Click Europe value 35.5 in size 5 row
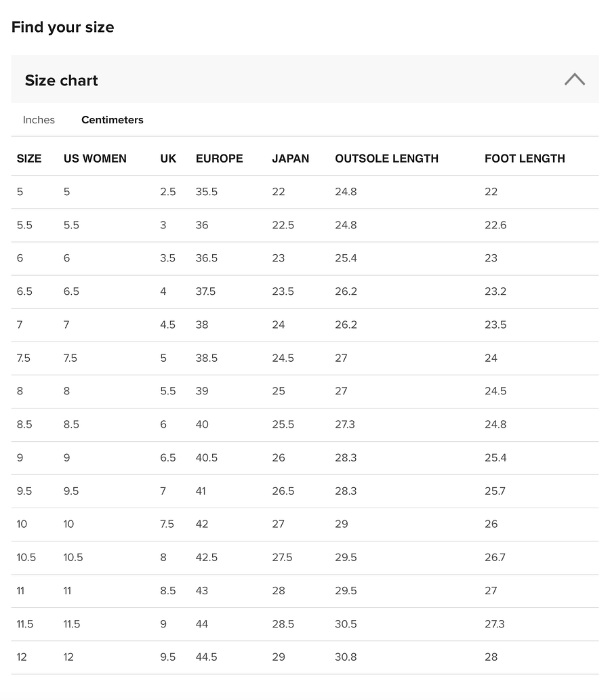This screenshot has height=700, width=610. (x=206, y=192)
